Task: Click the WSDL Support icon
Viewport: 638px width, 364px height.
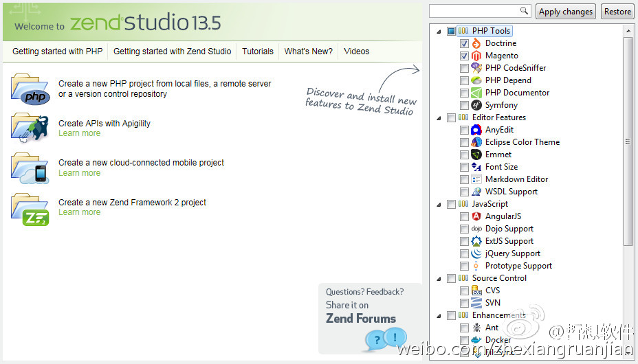Action: (476, 192)
